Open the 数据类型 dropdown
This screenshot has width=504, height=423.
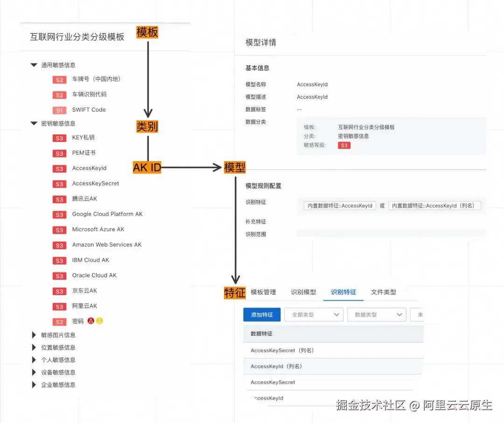click(x=377, y=314)
